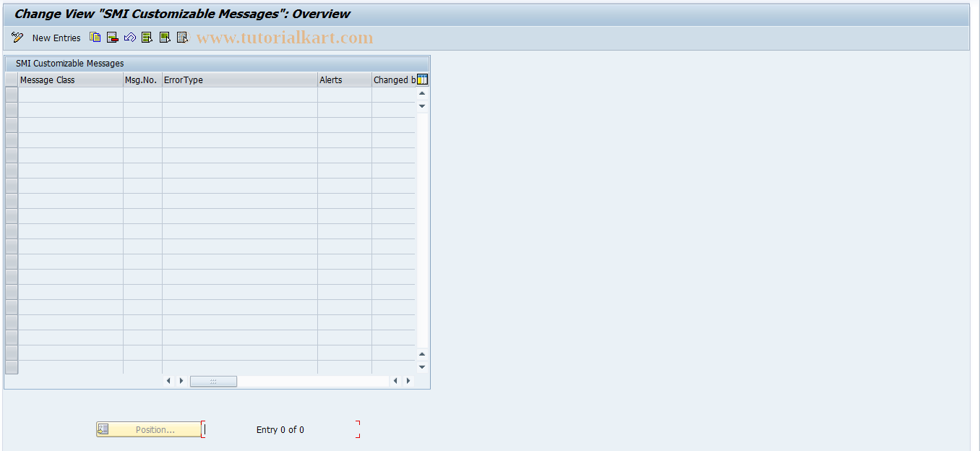Click the Undo Change icon
The width and height of the screenshot is (980, 451).
coord(130,38)
